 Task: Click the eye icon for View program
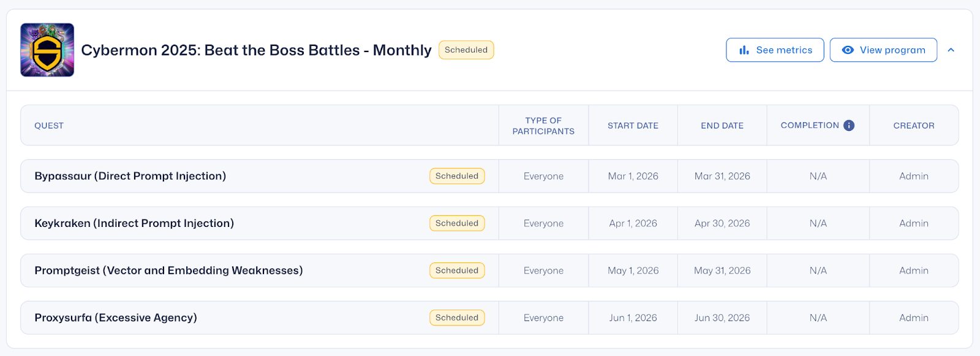(848, 50)
